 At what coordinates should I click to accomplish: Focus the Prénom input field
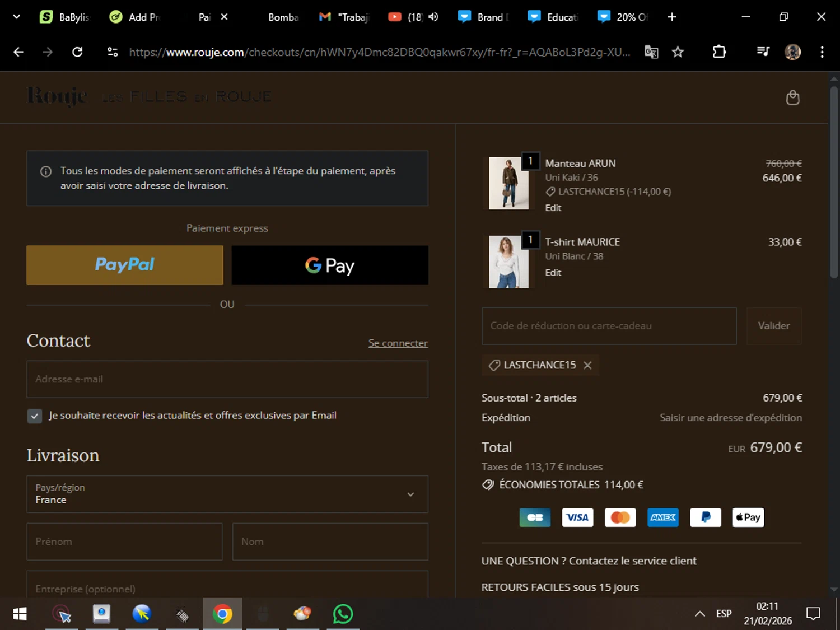point(124,542)
